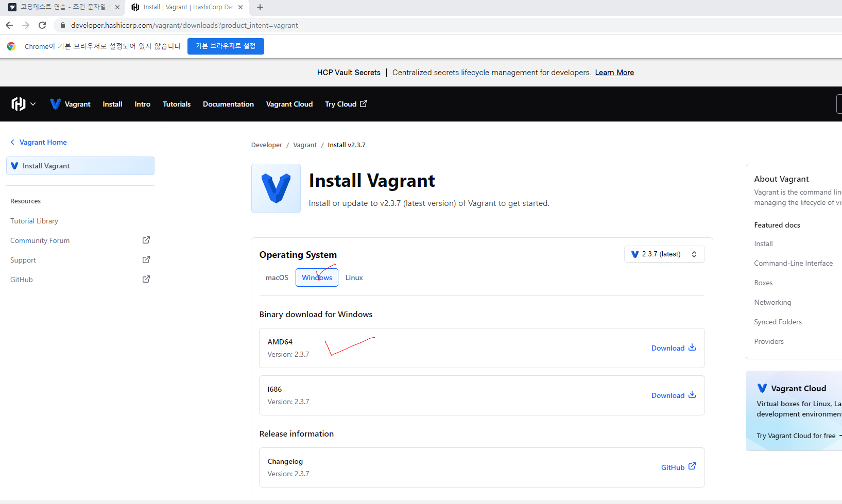Click browser back arrow

pyautogui.click(x=9, y=25)
